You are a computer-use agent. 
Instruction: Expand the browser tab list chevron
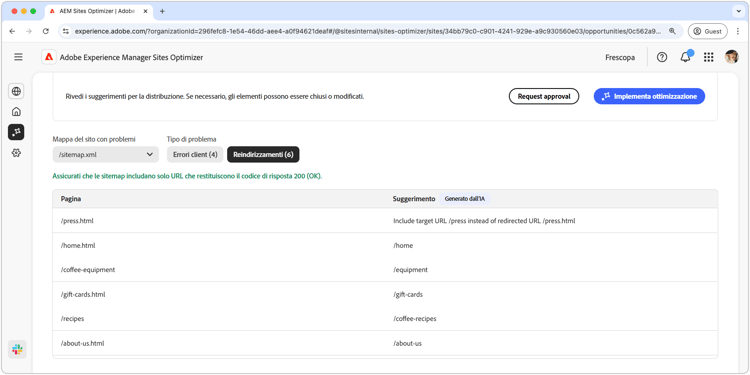pos(737,11)
